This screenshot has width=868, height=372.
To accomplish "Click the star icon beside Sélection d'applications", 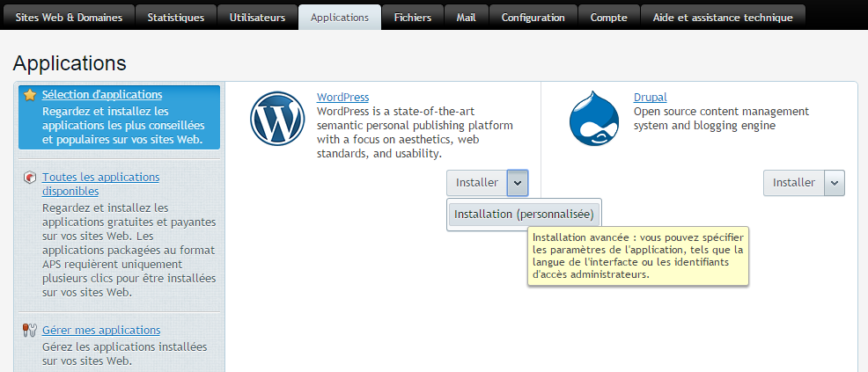I will point(30,95).
